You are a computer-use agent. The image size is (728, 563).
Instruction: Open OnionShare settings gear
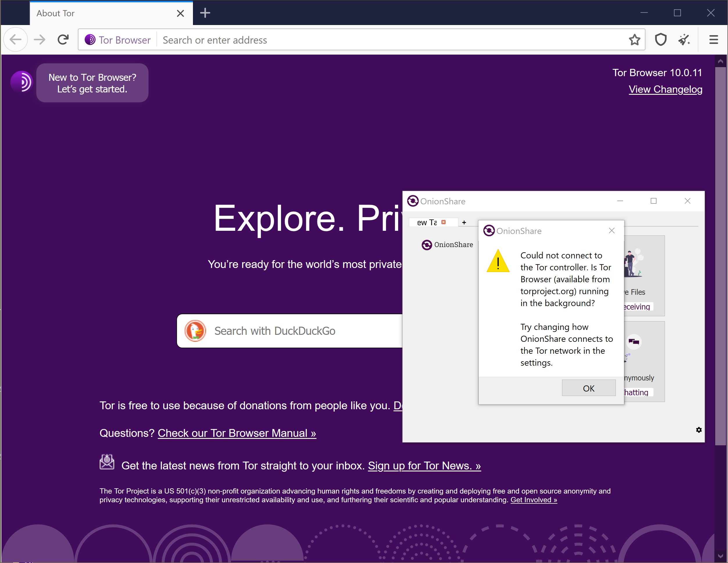tap(699, 430)
